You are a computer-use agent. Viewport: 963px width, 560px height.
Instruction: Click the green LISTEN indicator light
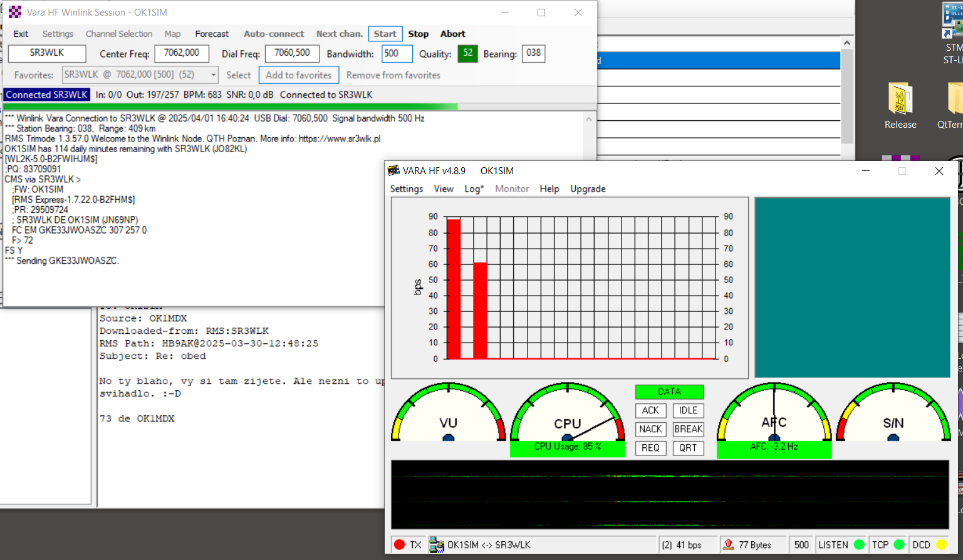coord(859,545)
